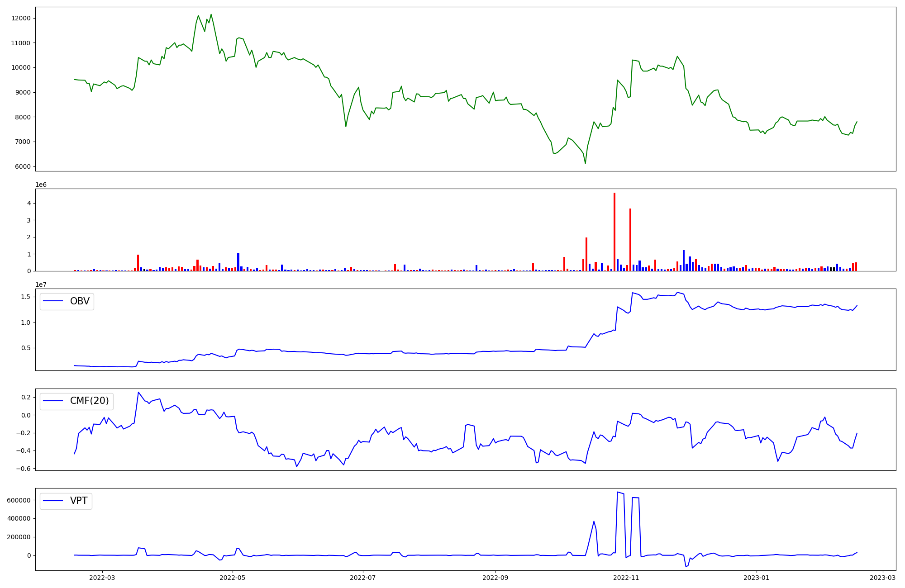The width and height of the screenshot is (905, 588).
Task: Click the tall blue volume bar in May 2022
Action: click(x=238, y=262)
